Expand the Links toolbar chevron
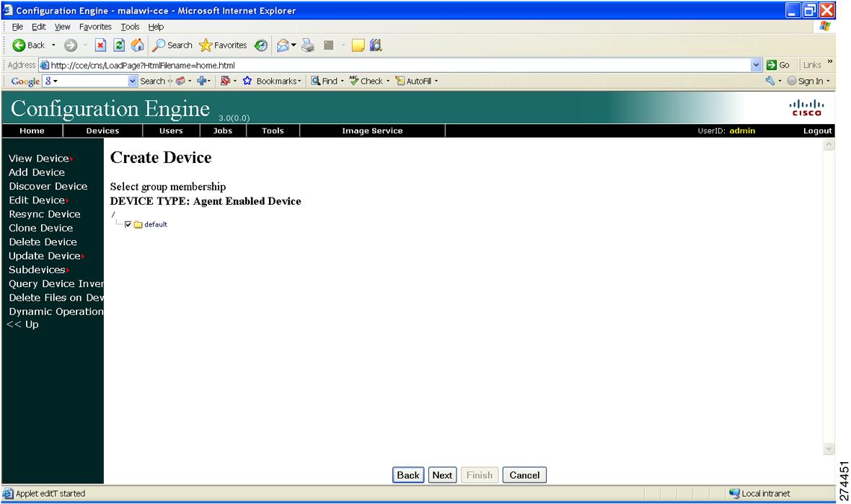The width and height of the screenshot is (851, 504). [830, 61]
